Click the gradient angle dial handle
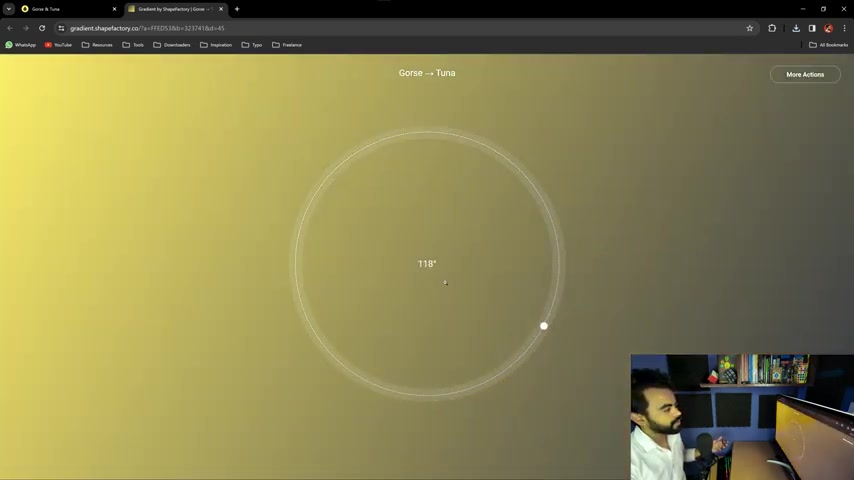854x480 pixels. (x=544, y=326)
